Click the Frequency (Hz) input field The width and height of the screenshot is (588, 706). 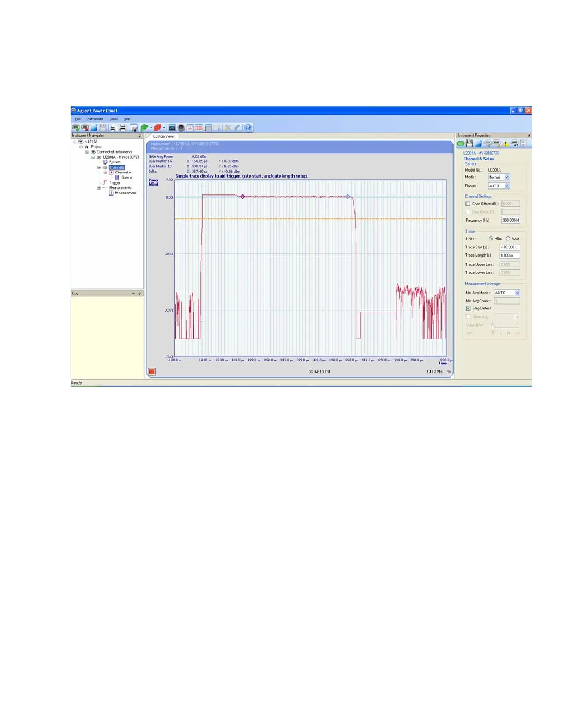point(511,220)
